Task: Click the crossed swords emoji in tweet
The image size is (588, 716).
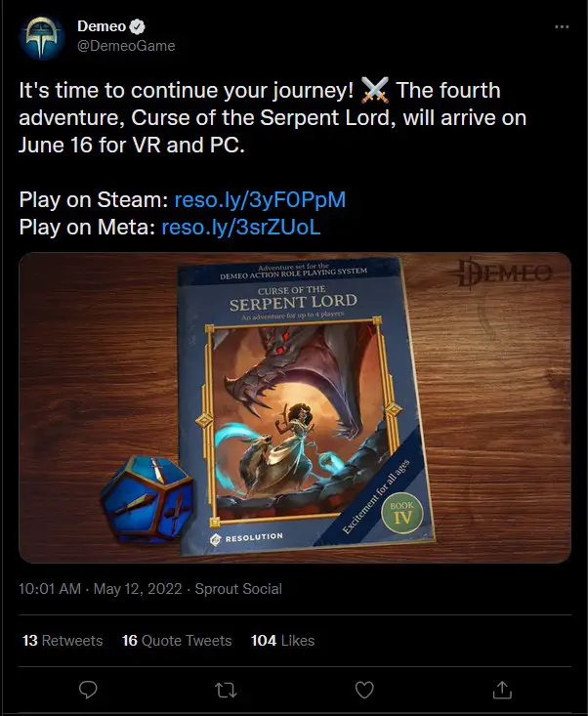Action: [375, 90]
